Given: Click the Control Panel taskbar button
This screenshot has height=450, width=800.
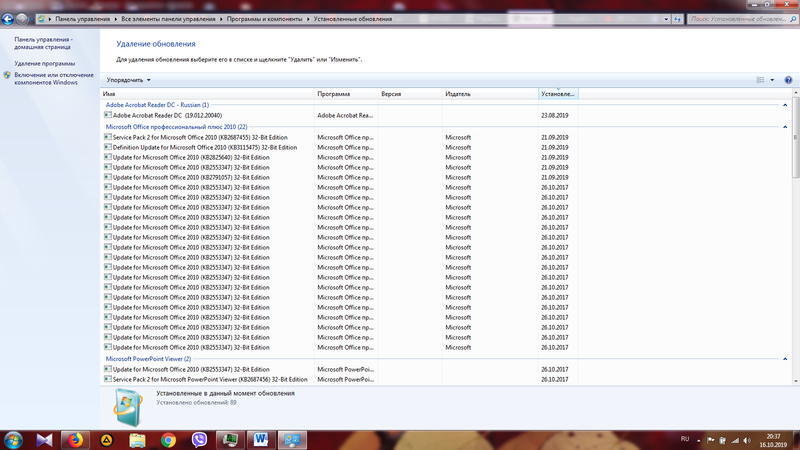Looking at the screenshot, I should (x=292, y=440).
